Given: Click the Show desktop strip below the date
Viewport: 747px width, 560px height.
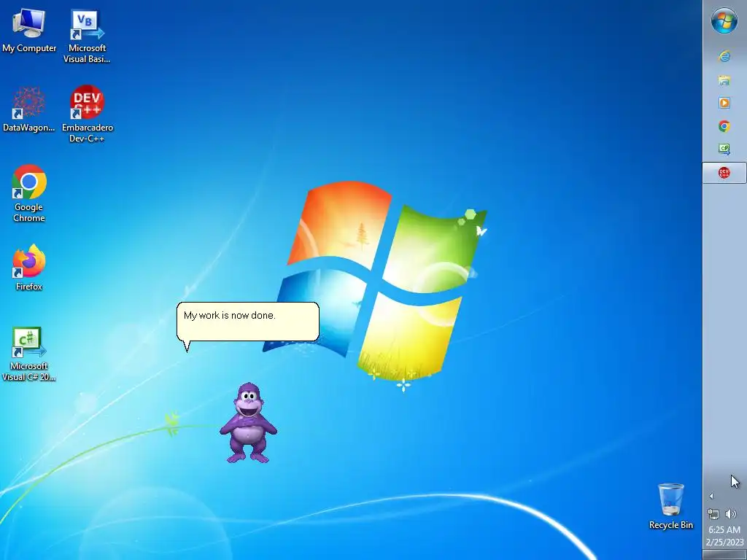Looking at the screenshot, I should click(x=724, y=555).
